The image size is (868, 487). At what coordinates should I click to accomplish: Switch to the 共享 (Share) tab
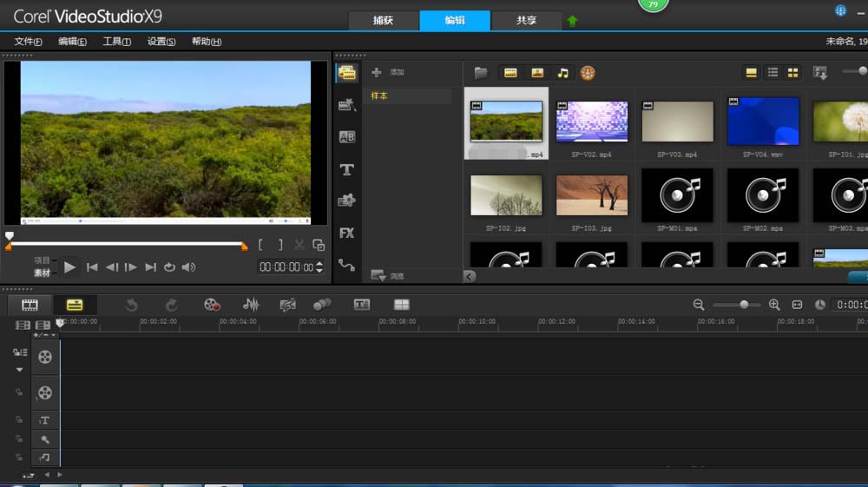pos(526,20)
